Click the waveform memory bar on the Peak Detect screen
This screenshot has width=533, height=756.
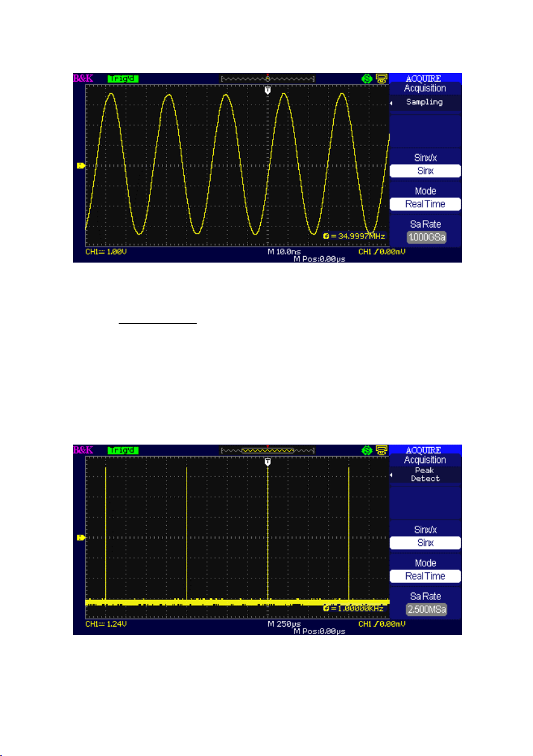(268, 450)
